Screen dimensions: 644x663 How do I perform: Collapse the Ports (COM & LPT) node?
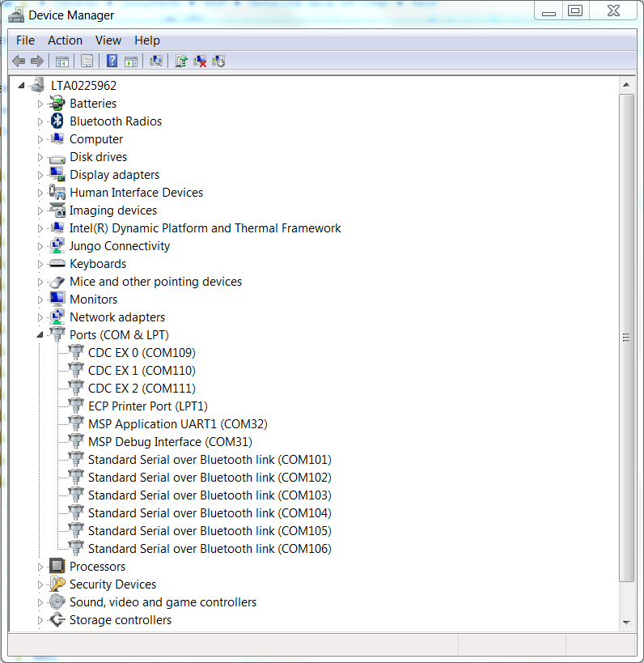(40, 335)
